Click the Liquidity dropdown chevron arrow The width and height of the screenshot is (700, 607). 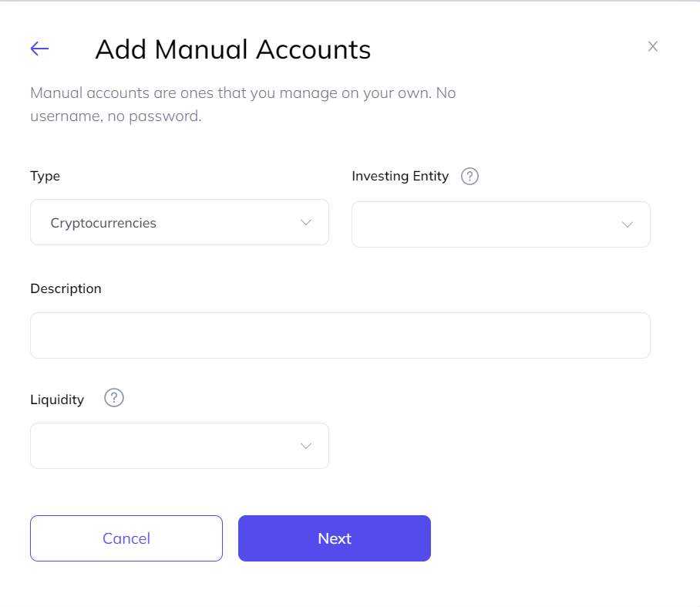click(x=306, y=446)
